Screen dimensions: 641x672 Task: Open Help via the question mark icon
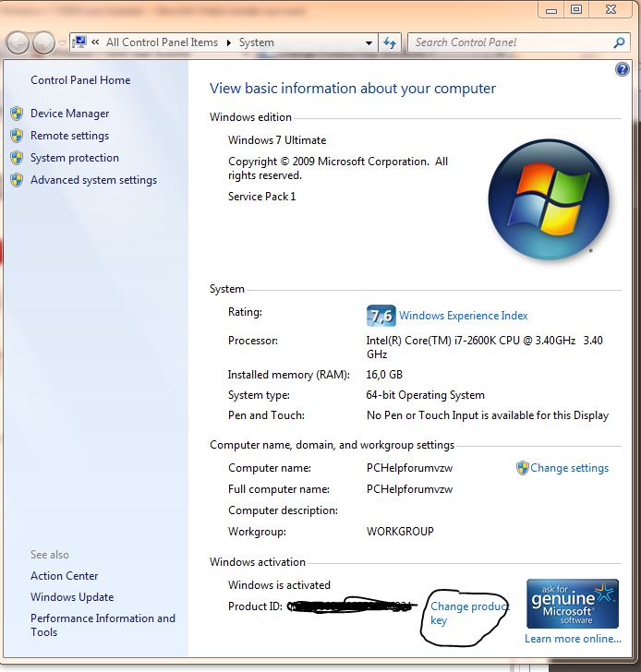point(623,69)
